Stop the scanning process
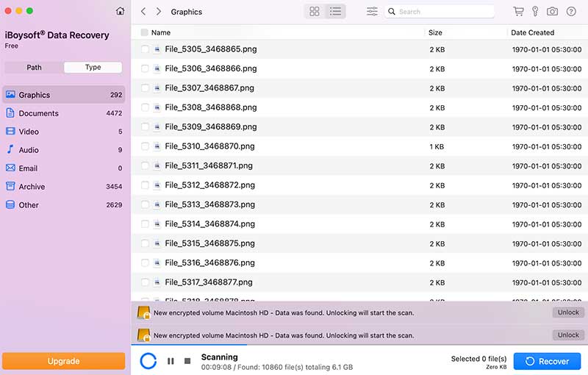Image resolution: width=588 pixels, height=375 pixels. tap(187, 361)
